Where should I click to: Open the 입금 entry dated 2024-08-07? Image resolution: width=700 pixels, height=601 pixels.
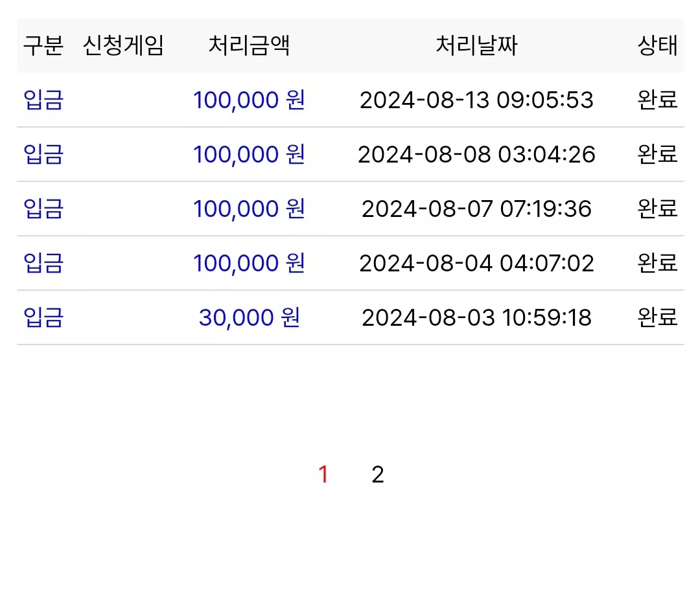click(x=43, y=209)
